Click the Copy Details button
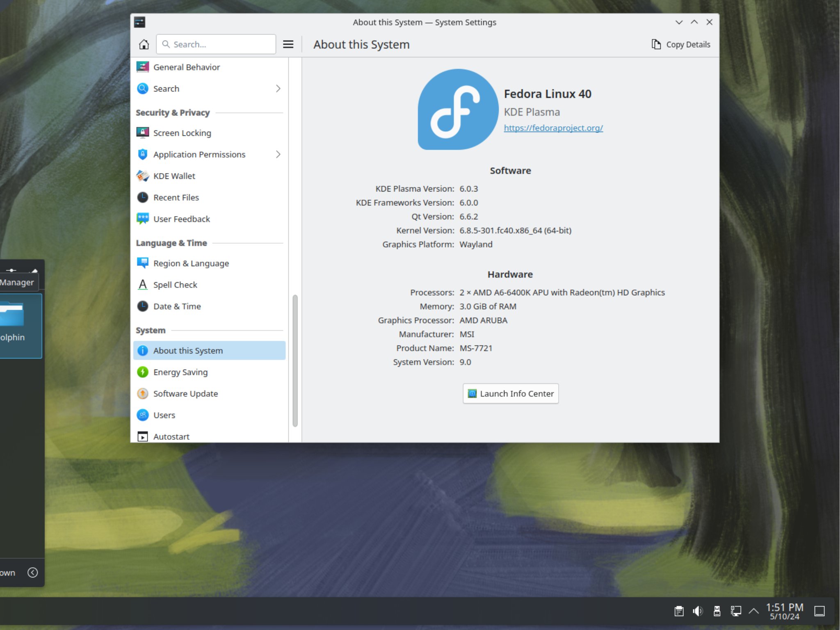This screenshot has width=840, height=630. point(681,44)
